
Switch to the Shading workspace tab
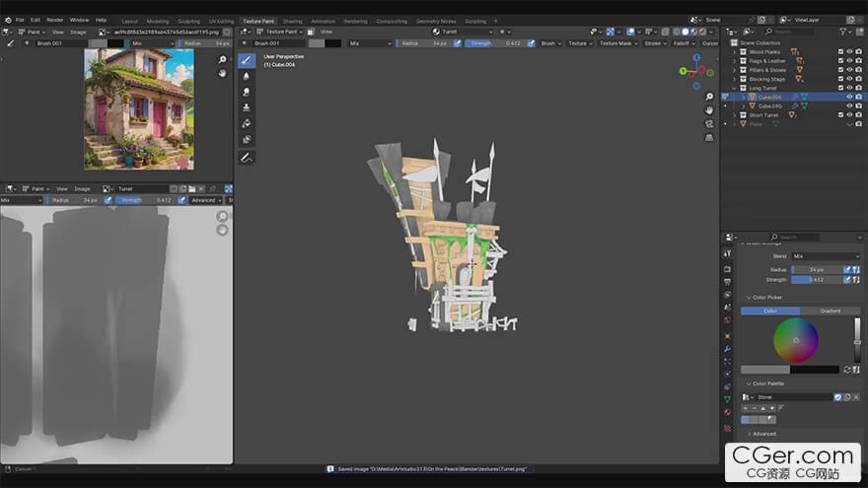point(293,20)
